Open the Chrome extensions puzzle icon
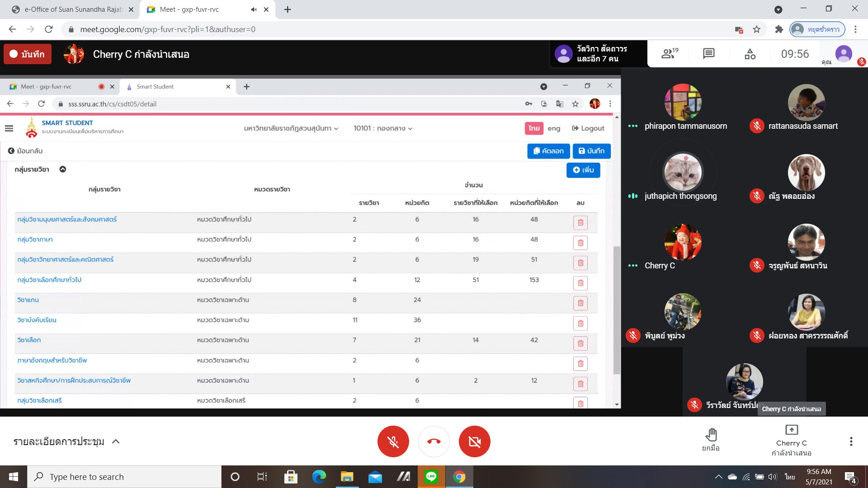The image size is (868, 488). (778, 29)
